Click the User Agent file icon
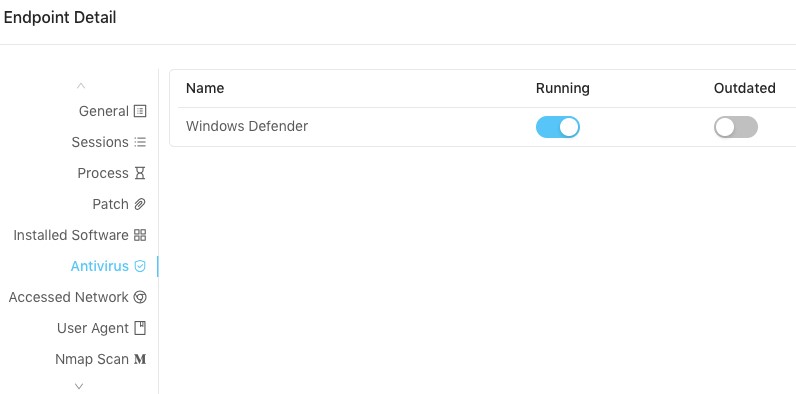The height and width of the screenshot is (394, 796). click(x=140, y=328)
